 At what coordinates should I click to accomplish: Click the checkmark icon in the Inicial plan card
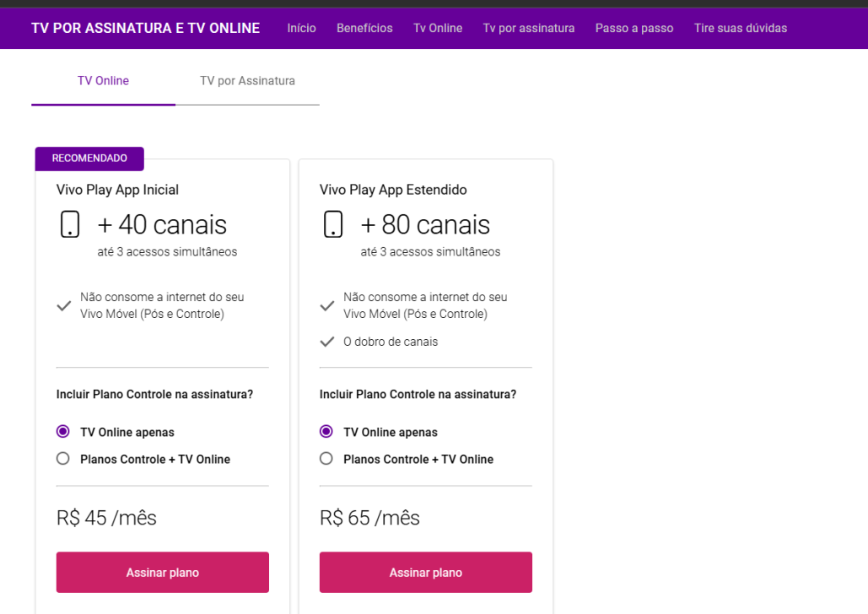point(64,305)
